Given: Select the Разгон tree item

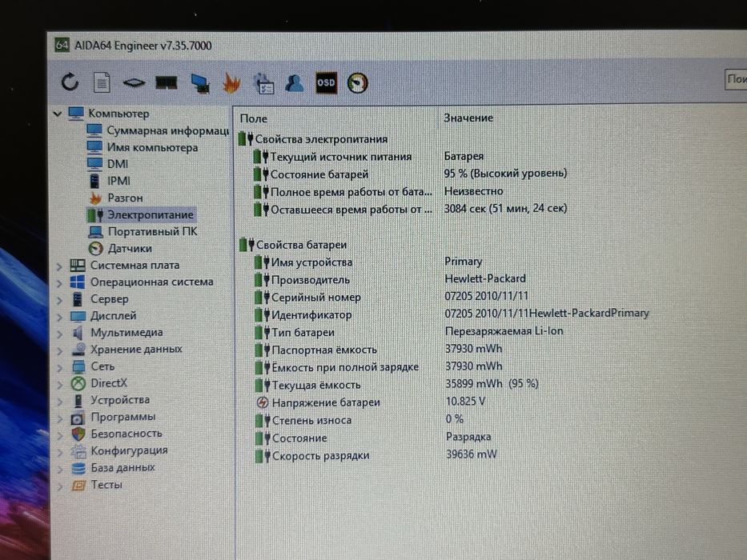Looking at the screenshot, I should 116,198.
